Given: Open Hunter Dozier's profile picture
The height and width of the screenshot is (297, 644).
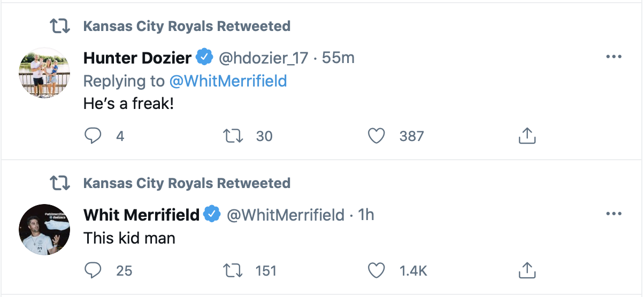Looking at the screenshot, I should (45, 73).
